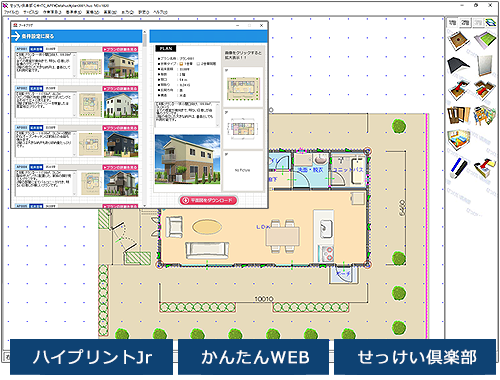Image resolution: width=500 pixels, height=380 pixels.
Task: Click scroll-down arrow in third plan description box
Action: [75, 154]
